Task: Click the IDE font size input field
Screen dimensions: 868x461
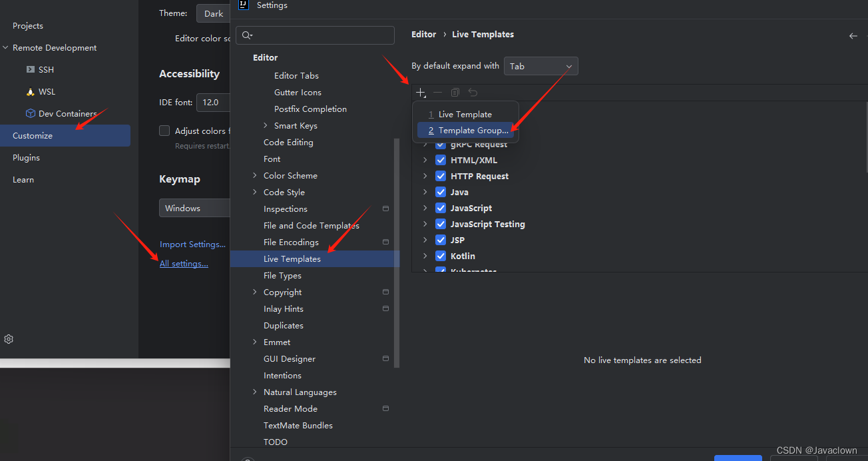Action: click(x=212, y=102)
